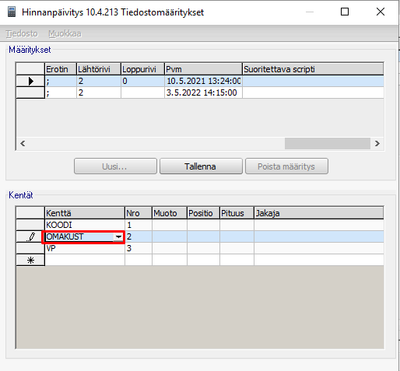Click Poista määritys button
The height and width of the screenshot is (371, 400).
point(287,166)
